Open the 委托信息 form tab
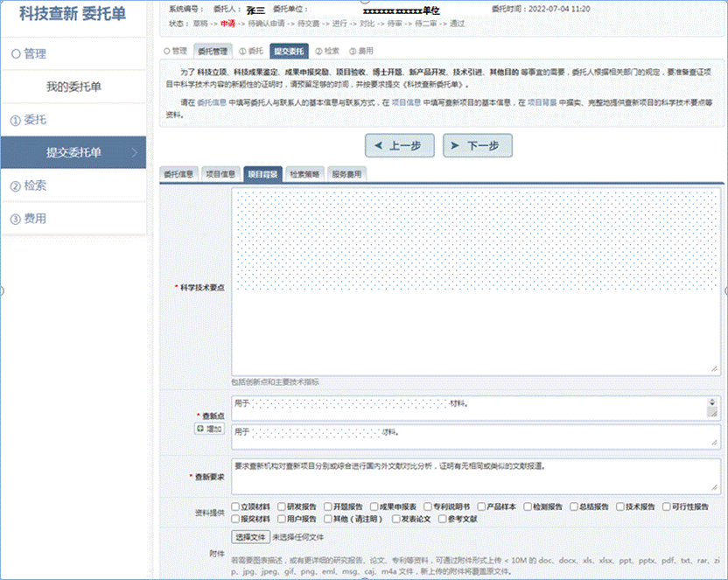Screen dimensions: 728x580 pos(178,174)
